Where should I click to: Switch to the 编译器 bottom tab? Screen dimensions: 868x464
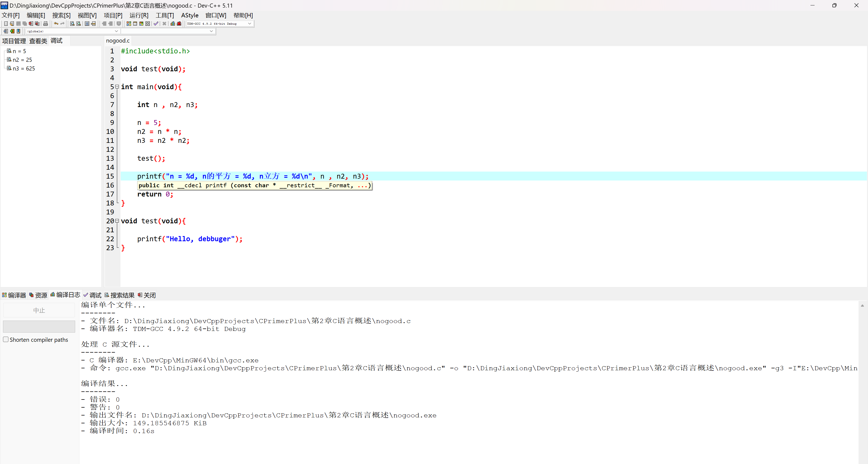coord(14,295)
